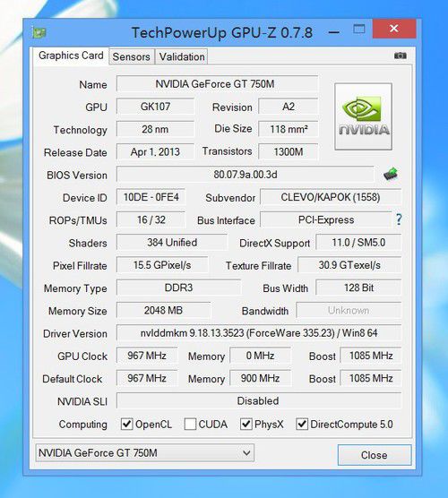Expand the GPU selection dropdown arrow

[x=246, y=452]
